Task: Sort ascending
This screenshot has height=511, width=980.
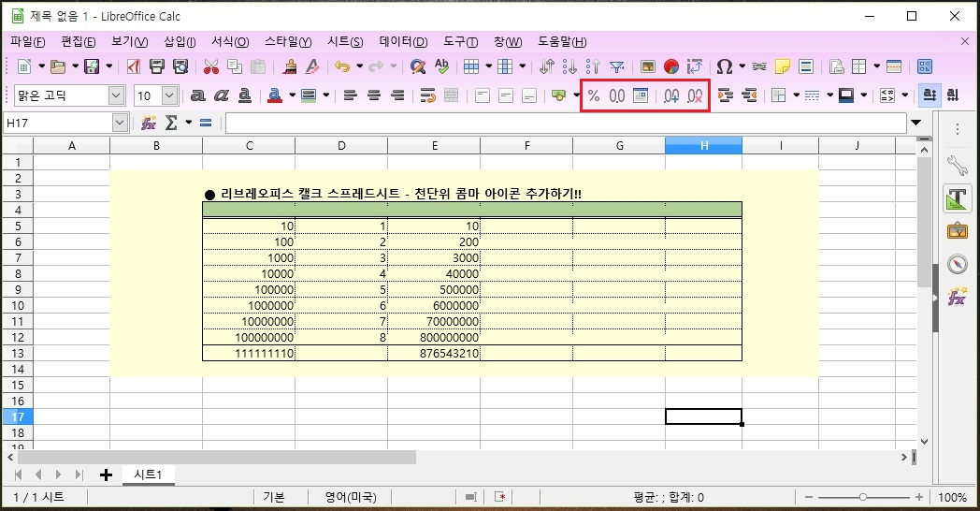Action: (x=569, y=66)
